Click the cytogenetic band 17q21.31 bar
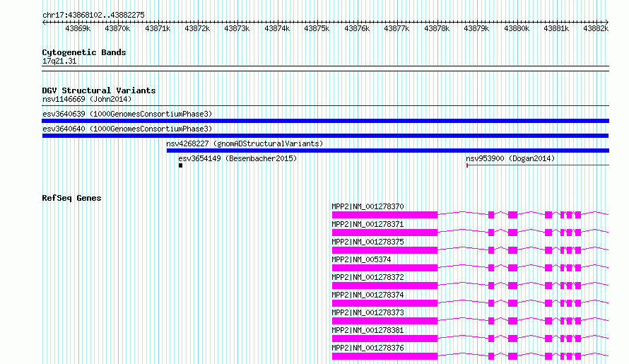 tap(325, 69)
